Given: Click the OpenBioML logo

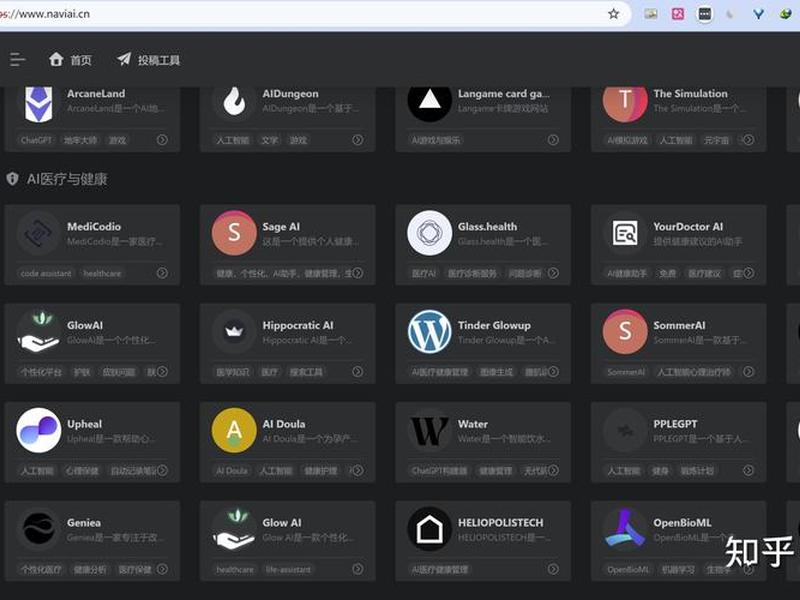Looking at the screenshot, I should (x=625, y=529).
